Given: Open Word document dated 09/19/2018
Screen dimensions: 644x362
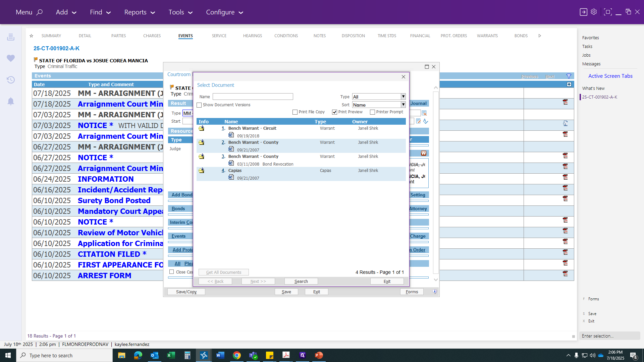Looking at the screenshot, I should 231,135.
